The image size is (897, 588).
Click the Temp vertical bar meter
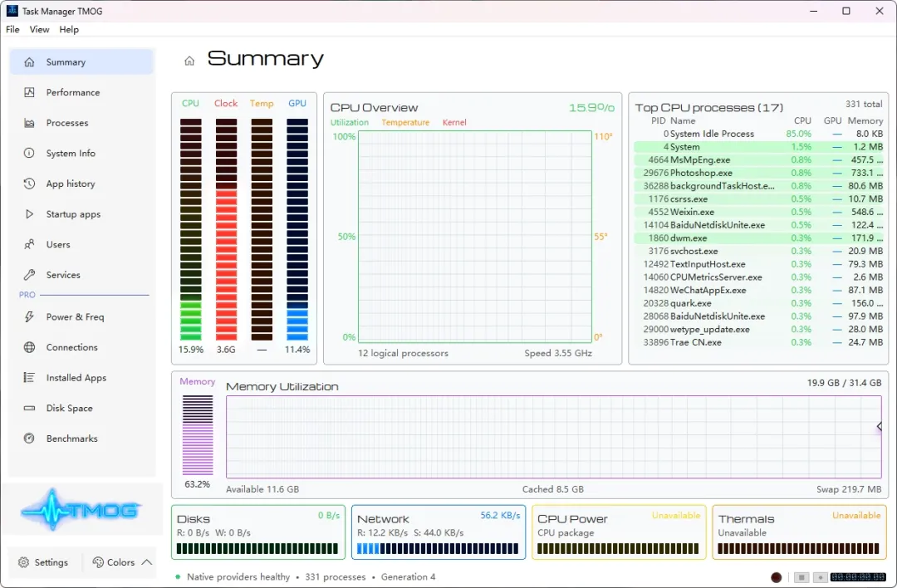coord(262,229)
